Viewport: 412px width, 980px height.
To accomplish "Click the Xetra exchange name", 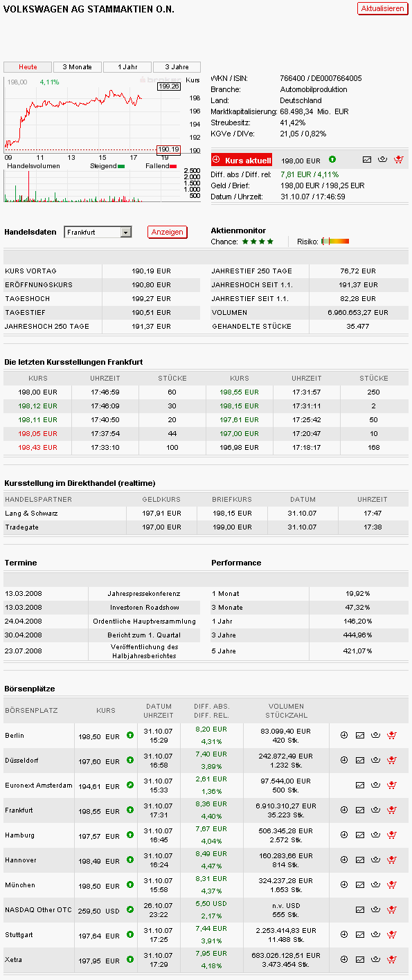I will [x=14, y=959].
